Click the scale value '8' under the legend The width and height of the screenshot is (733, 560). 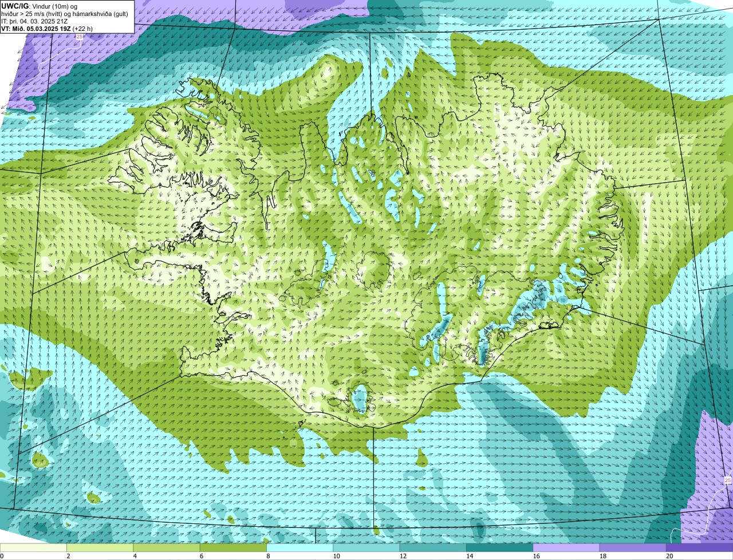(268, 556)
